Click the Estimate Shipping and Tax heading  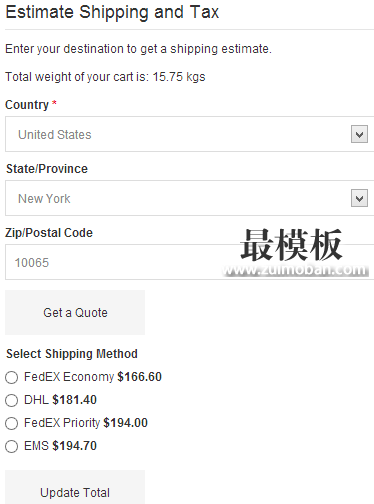pyautogui.click(x=112, y=12)
